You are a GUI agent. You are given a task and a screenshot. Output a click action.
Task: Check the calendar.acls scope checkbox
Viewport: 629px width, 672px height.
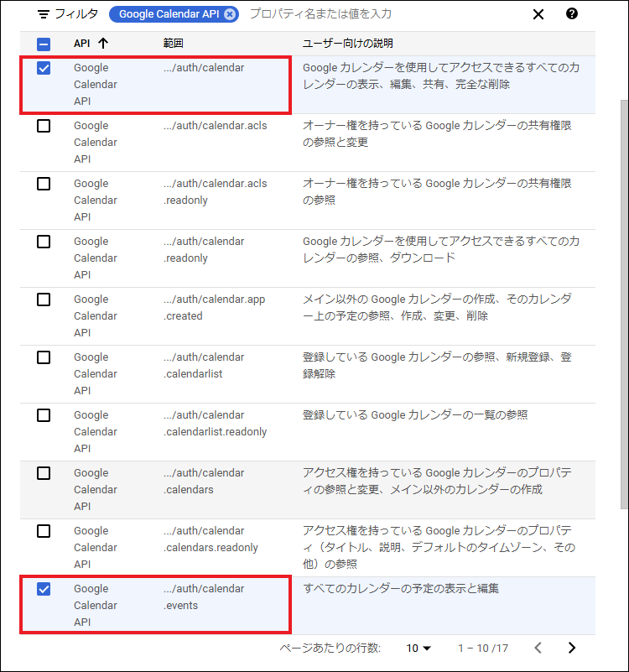click(x=44, y=126)
